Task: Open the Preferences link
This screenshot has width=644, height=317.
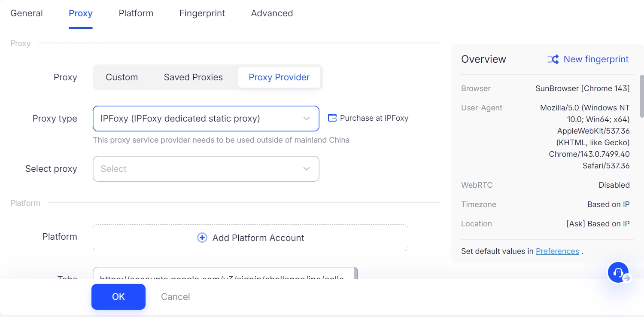Action: pos(557,251)
